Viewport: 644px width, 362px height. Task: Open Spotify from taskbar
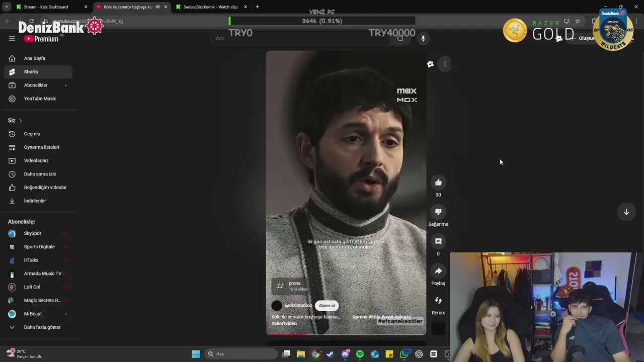point(360,354)
